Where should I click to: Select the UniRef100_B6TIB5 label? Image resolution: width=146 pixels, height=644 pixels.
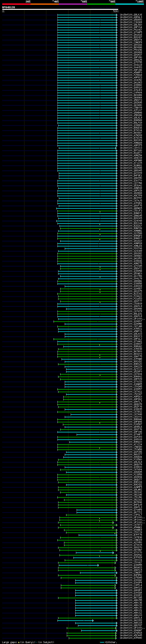click(131, 598)
